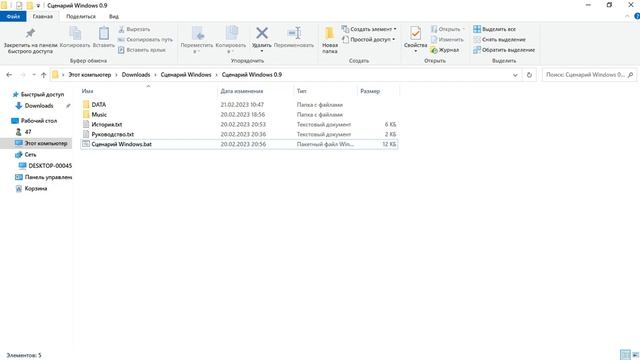This screenshot has width=640, height=360.
Task: Open the History (Журнал) command
Action: tap(445, 50)
